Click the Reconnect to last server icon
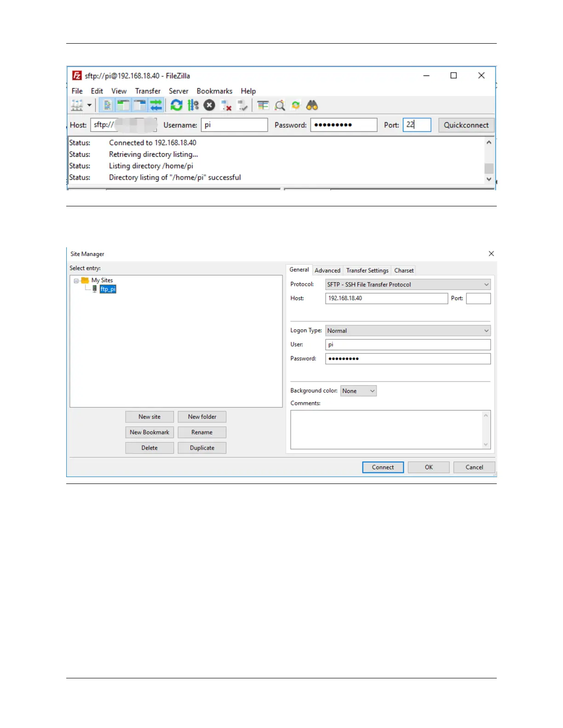This screenshot has height=728, width=563. (242, 106)
